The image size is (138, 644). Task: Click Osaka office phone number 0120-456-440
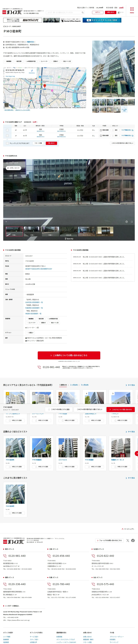[61, 556]
